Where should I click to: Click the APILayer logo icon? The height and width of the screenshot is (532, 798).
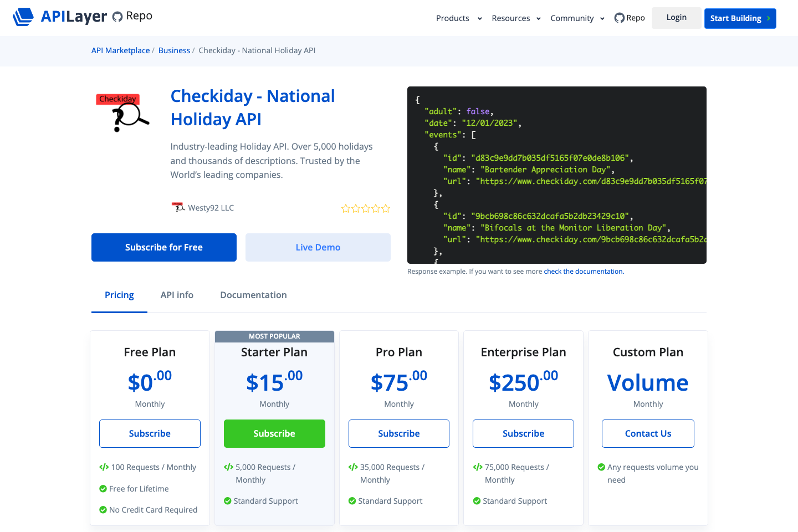point(23,16)
